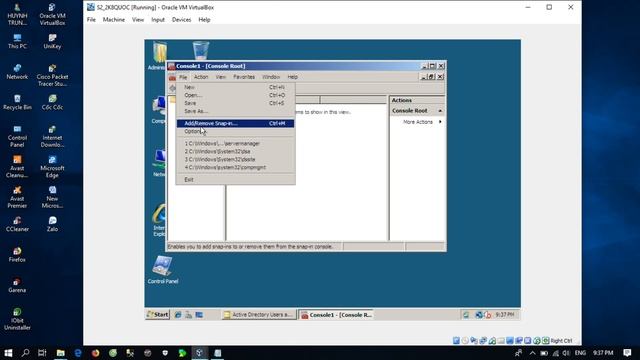Viewport: 640px width, 360px height.
Task: Switch to Active Directory Users taskbar button
Action: [x=259, y=315]
